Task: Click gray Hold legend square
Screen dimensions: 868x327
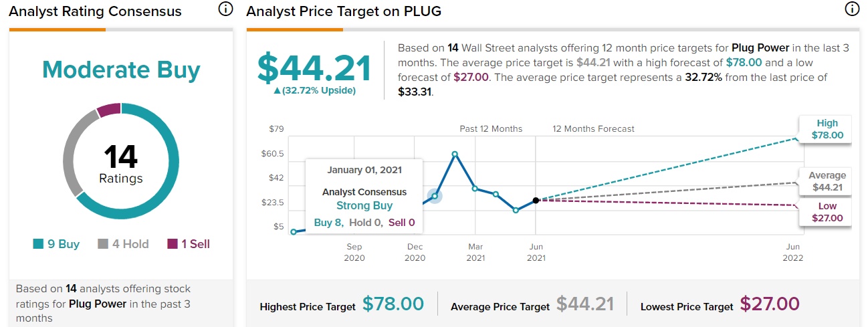Action: (x=103, y=245)
